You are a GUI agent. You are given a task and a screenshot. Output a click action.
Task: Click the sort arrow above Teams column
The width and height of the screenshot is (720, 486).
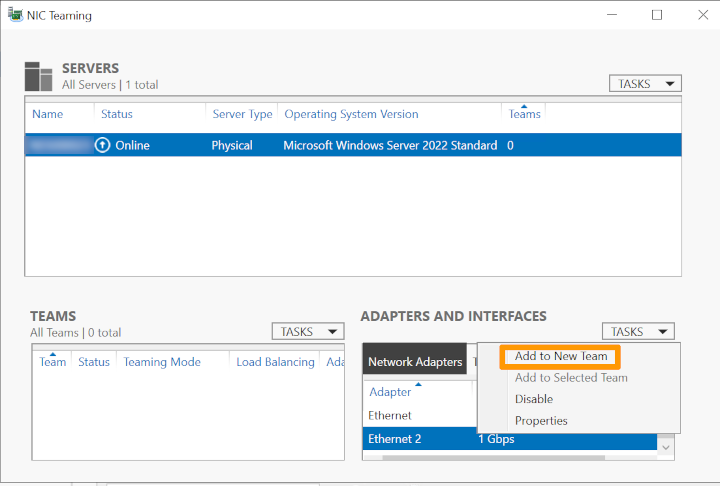pyautogui.click(x=524, y=106)
